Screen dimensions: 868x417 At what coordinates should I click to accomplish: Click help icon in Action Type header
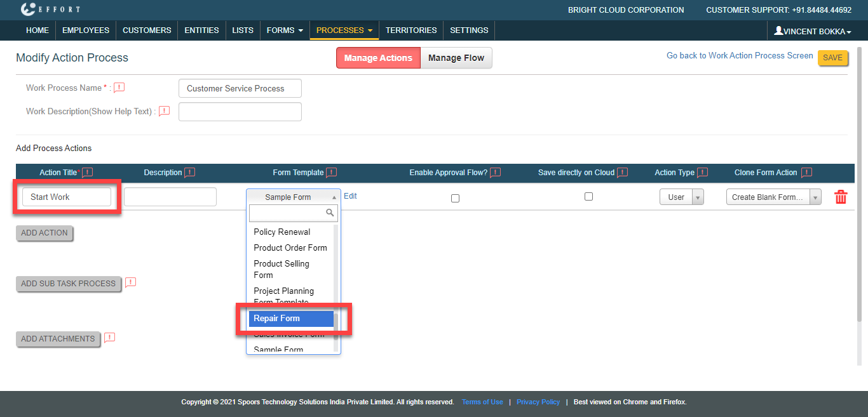click(x=702, y=172)
